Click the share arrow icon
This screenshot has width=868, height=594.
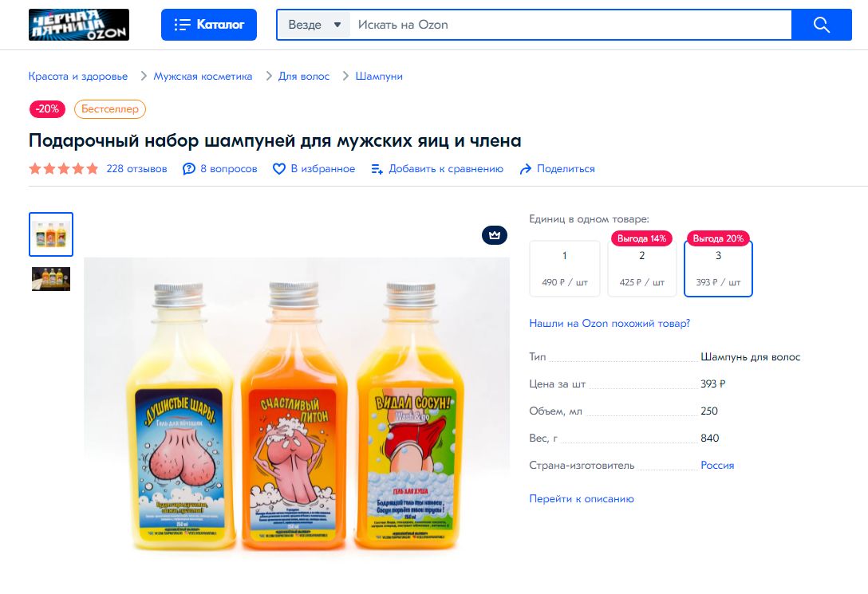[525, 169]
